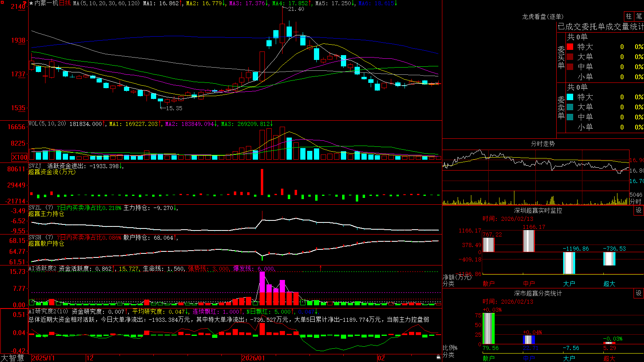644x362 pixels.
Task: Click the VOL(5,10,20) indicator label
Action: coord(47,124)
